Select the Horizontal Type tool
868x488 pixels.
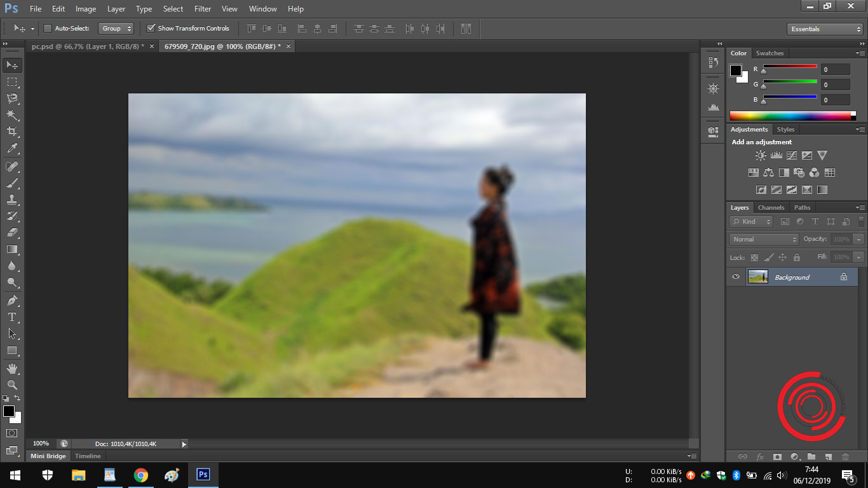click(x=11, y=316)
